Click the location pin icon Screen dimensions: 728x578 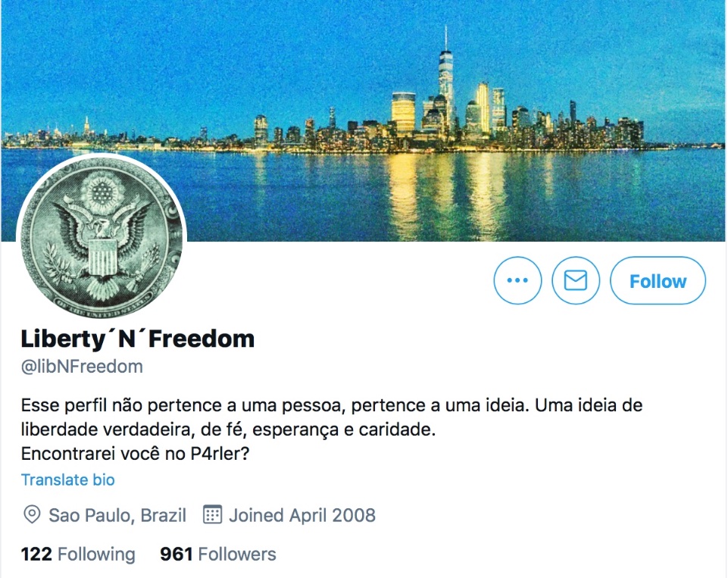(32, 515)
